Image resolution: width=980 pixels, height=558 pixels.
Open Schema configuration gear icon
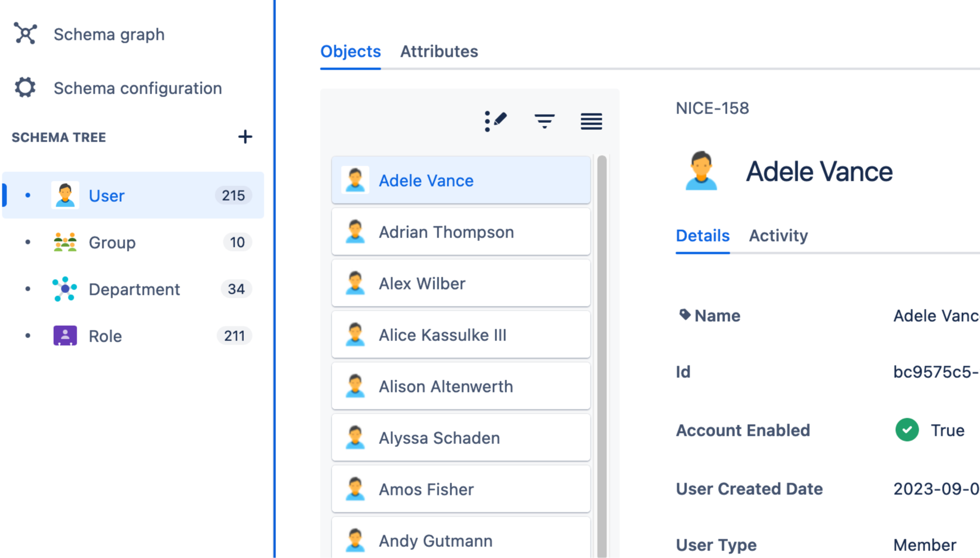click(x=25, y=88)
